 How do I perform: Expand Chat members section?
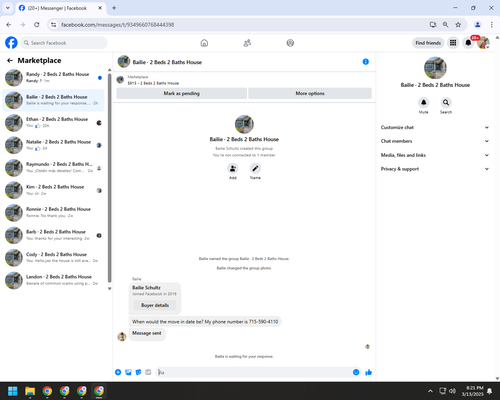click(x=435, y=141)
